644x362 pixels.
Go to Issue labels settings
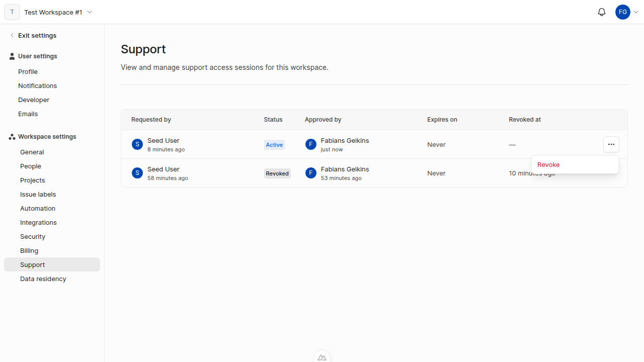tap(38, 194)
